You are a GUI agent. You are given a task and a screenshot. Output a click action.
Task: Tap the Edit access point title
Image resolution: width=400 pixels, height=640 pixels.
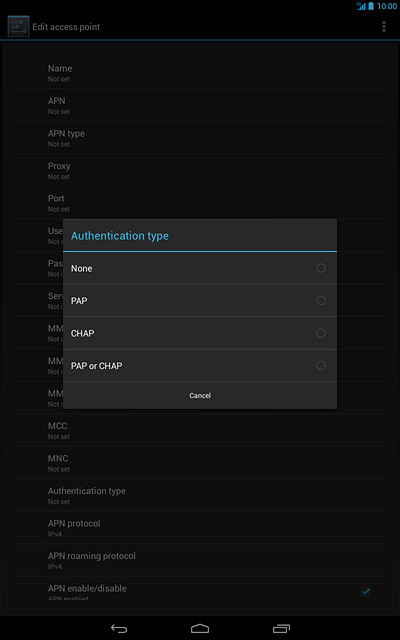pos(66,27)
